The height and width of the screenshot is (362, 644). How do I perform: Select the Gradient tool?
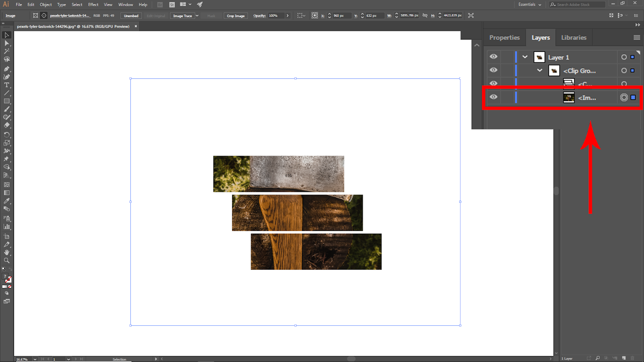pos(7,193)
